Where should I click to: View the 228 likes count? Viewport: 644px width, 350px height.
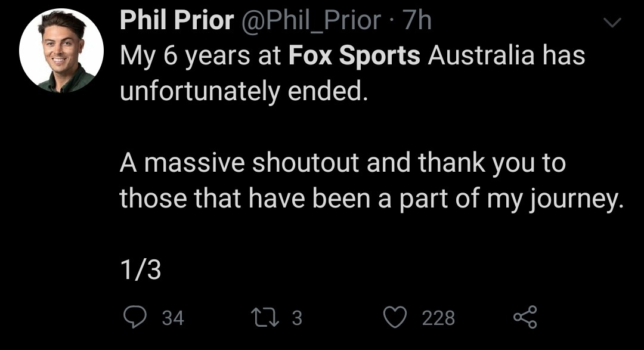point(439,318)
